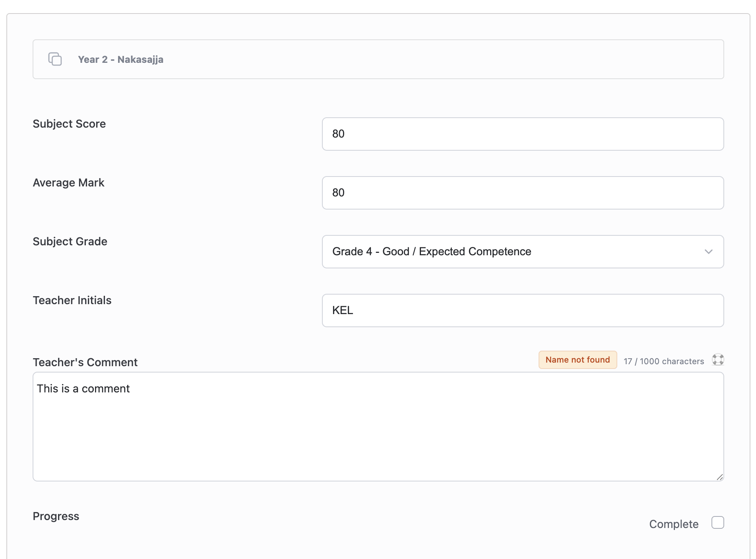The width and height of the screenshot is (756, 559).
Task: Grab the comment box resize handle
Action: [720, 477]
